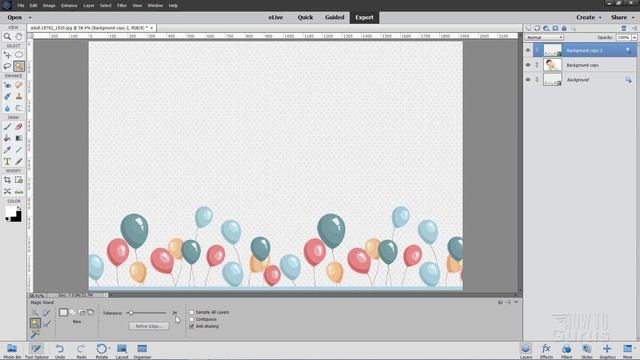
Task: Toggle Tool Options panel
Action: 36,351
